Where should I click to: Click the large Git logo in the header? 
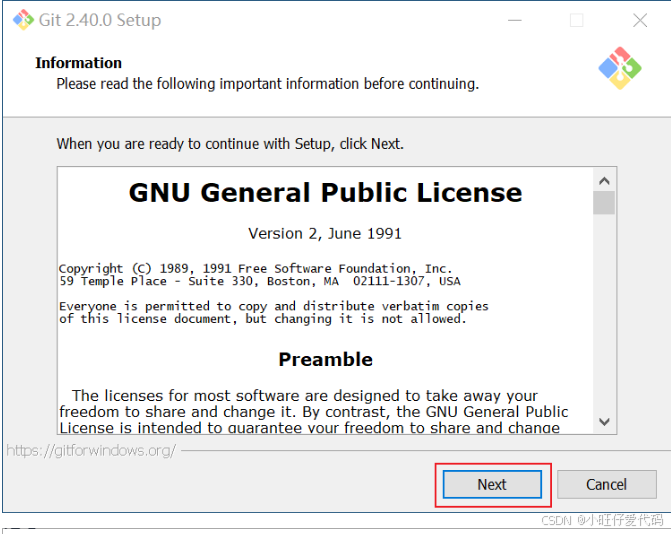620,68
